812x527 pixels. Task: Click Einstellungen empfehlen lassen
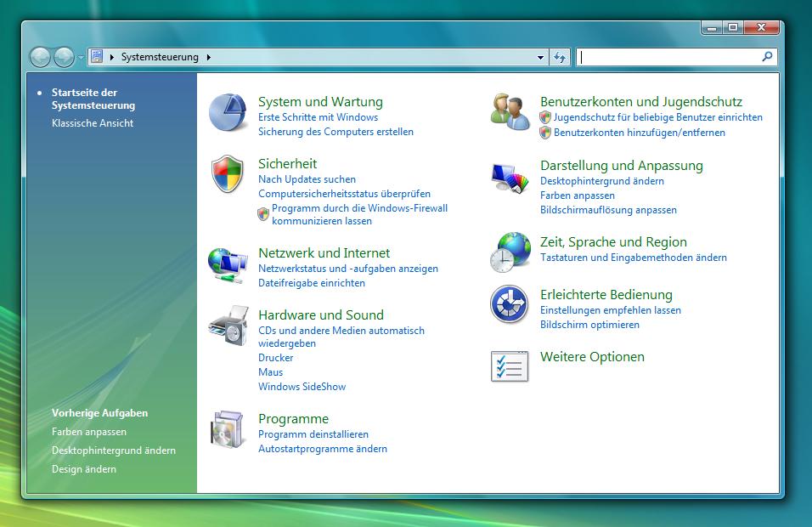coord(610,310)
